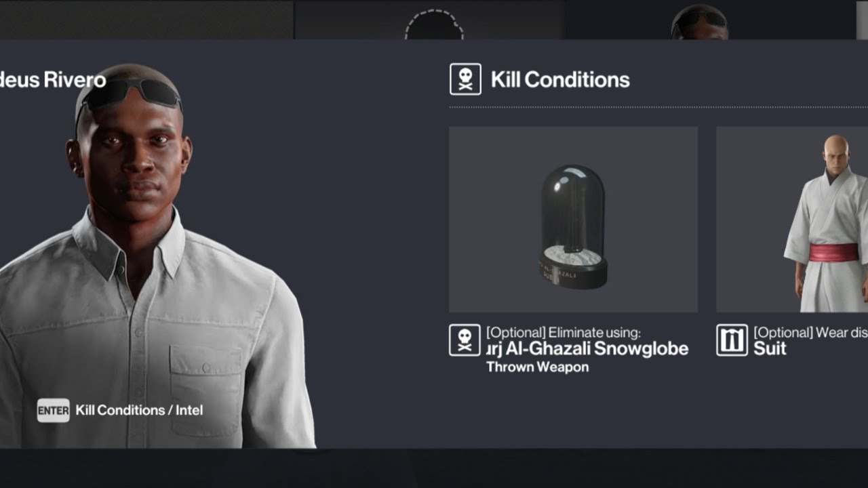Click the ENTER key prompt icon
The width and height of the screenshot is (868, 488).
(53, 410)
